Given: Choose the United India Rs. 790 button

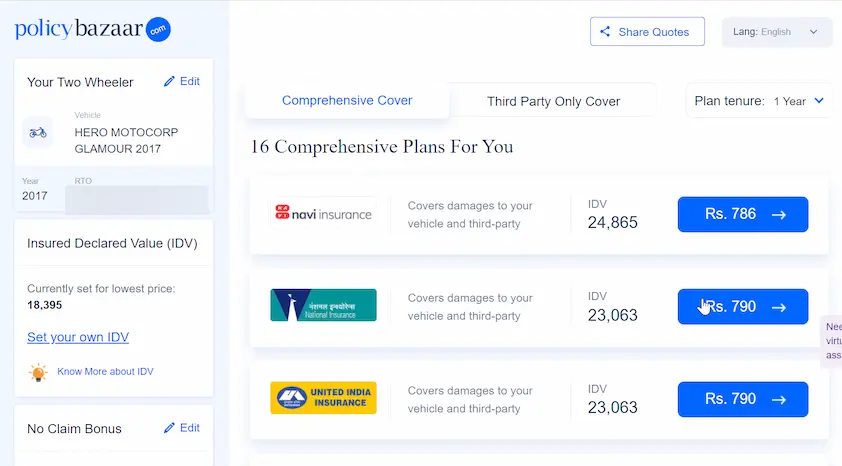Looking at the screenshot, I should click(x=743, y=399).
